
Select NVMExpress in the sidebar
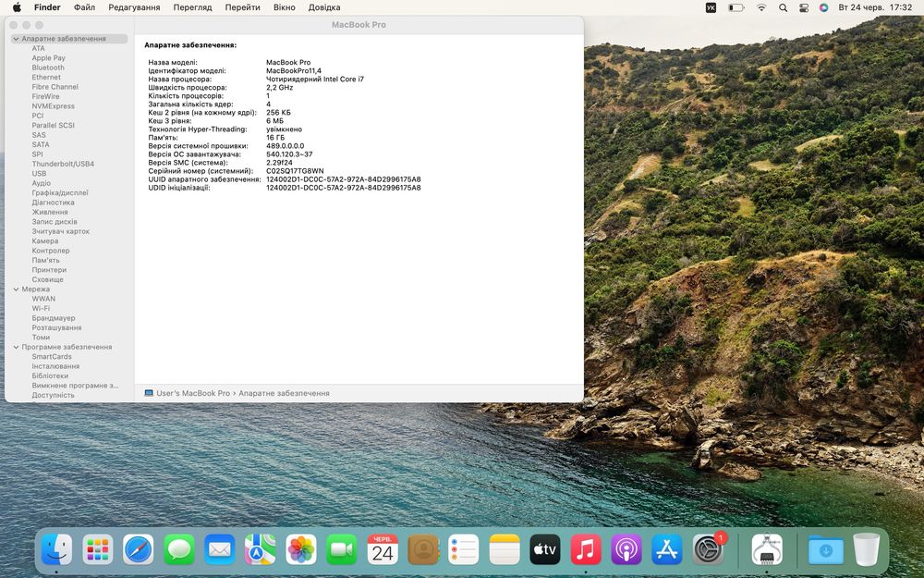click(53, 106)
